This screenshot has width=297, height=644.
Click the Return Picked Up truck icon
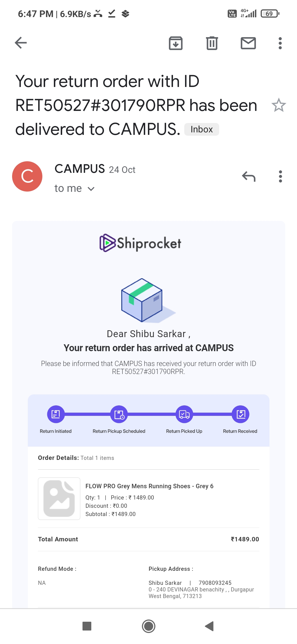[184, 414]
